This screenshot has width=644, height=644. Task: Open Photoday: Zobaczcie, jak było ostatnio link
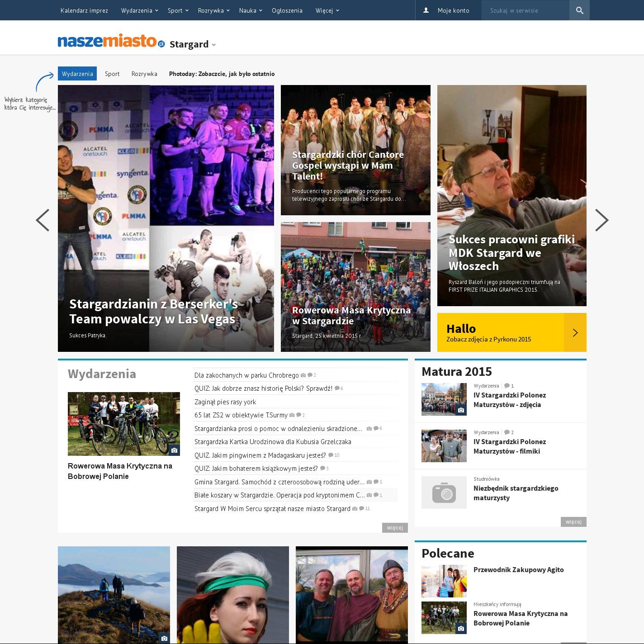[x=222, y=74]
